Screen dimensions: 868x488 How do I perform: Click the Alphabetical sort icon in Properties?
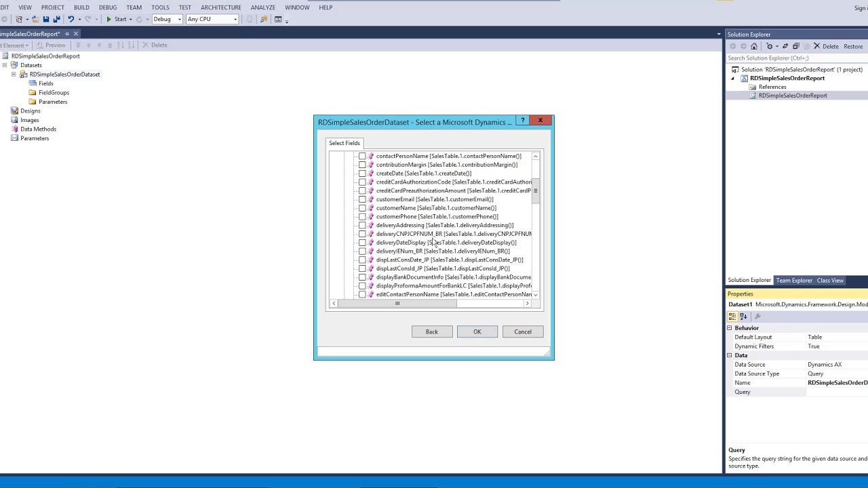tap(743, 317)
